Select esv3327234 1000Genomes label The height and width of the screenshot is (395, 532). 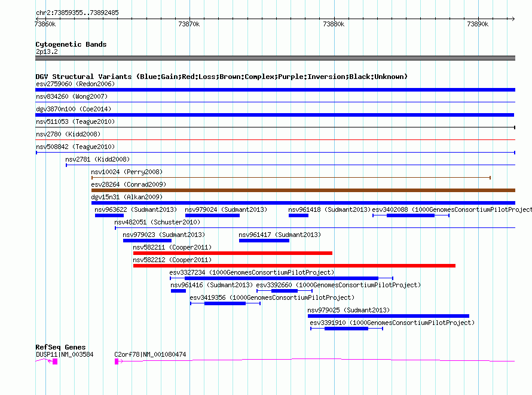point(252,272)
